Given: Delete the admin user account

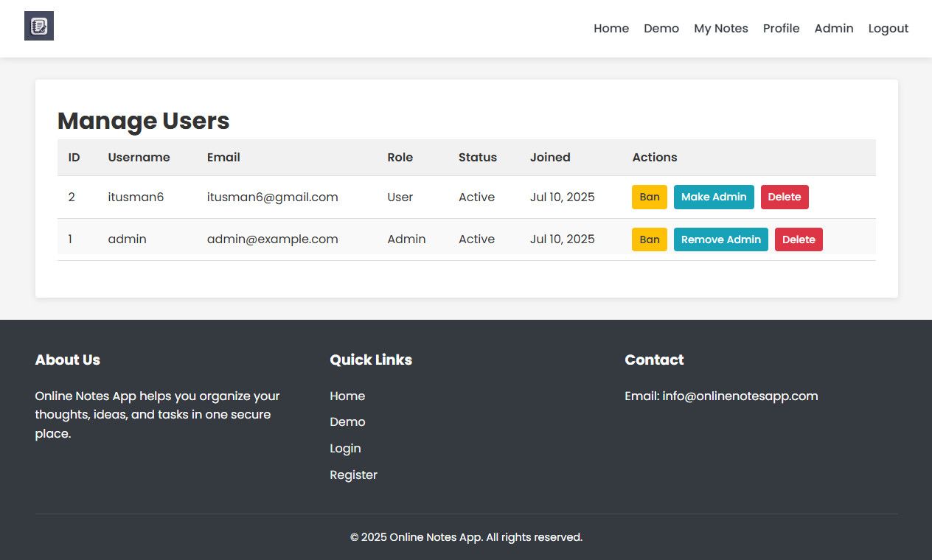Looking at the screenshot, I should coord(798,239).
